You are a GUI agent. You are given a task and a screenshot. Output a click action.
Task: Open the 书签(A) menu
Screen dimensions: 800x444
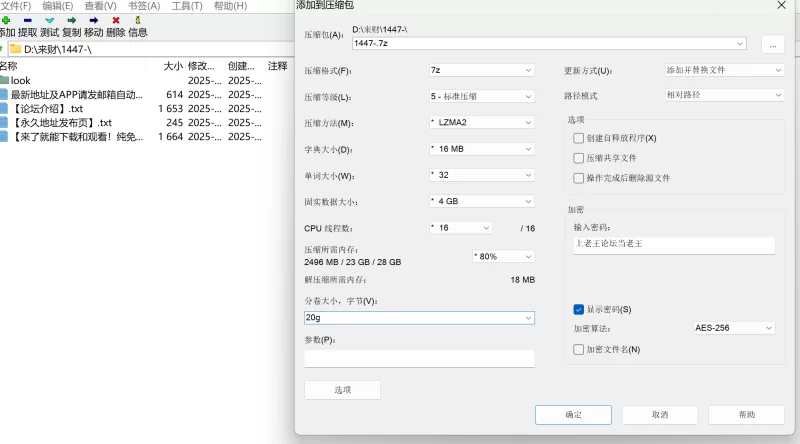[x=144, y=6]
